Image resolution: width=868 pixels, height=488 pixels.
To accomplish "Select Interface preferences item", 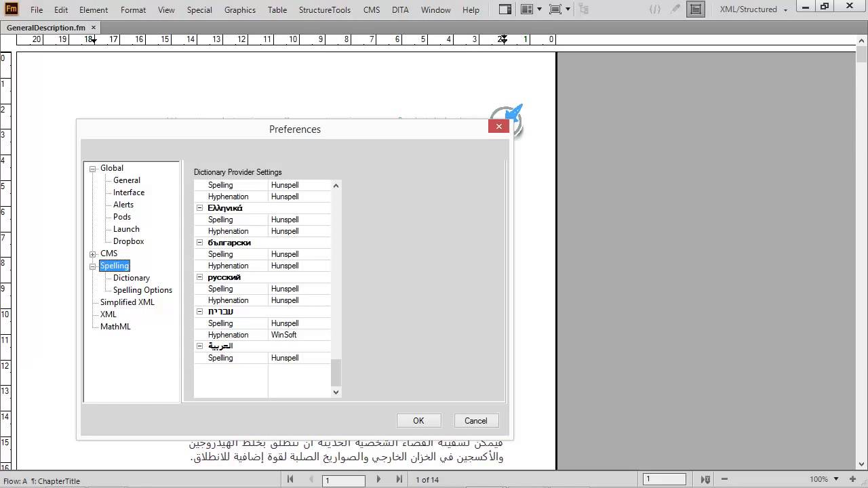I will click(129, 192).
